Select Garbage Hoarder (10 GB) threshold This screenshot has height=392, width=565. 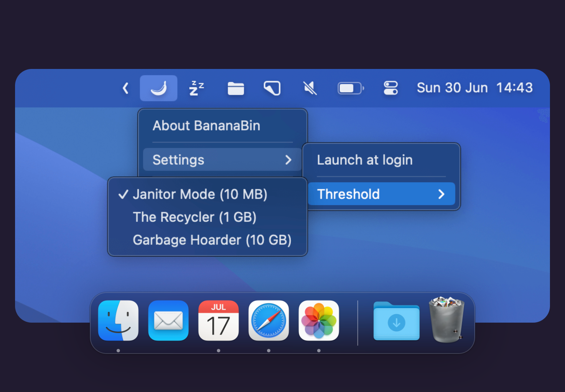click(x=212, y=240)
